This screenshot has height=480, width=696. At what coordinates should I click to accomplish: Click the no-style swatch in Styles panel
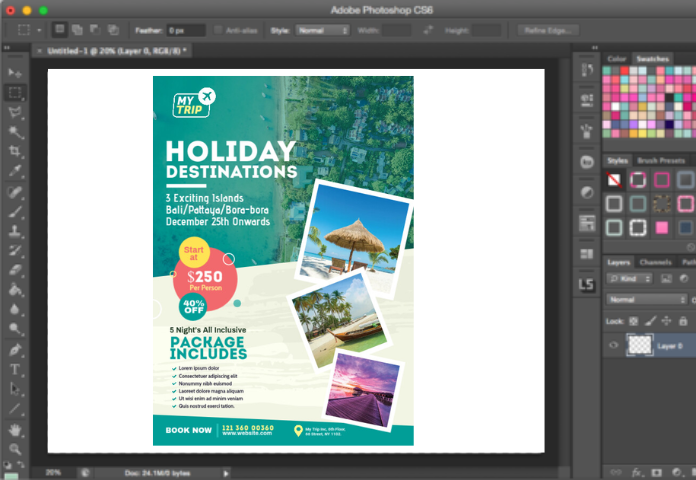[x=614, y=180]
